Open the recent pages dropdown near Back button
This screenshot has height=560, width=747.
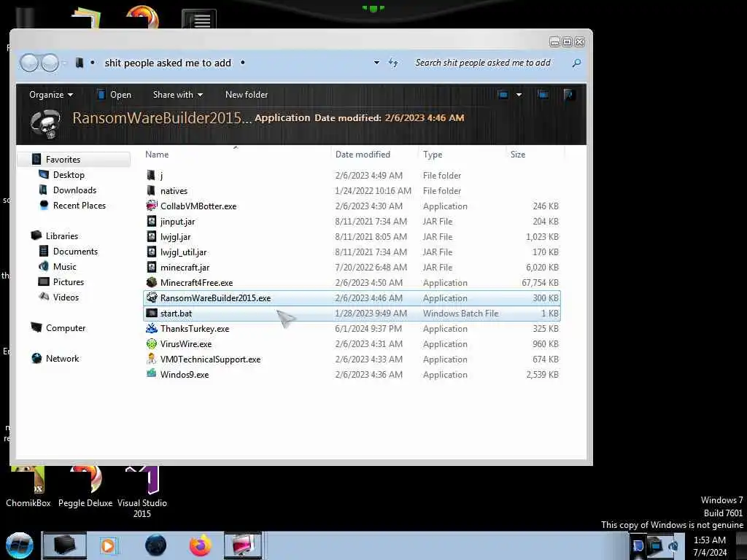point(65,63)
